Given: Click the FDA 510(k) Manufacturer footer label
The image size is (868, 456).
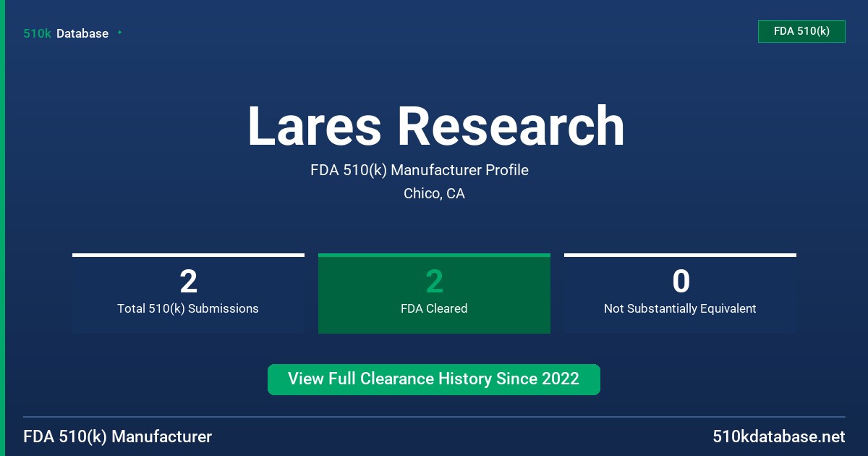Looking at the screenshot, I should point(118,437).
